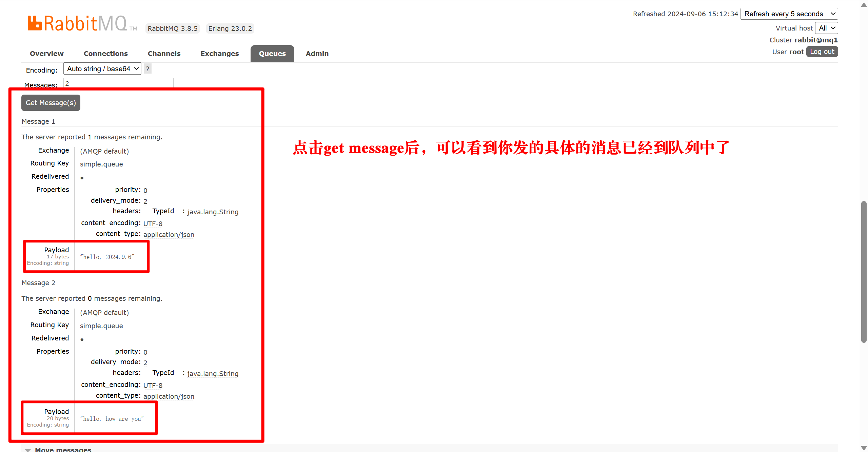Screen dimensions: 868x452
Task: Click Message 1 routing key simple.queue
Action: tap(101, 164)
